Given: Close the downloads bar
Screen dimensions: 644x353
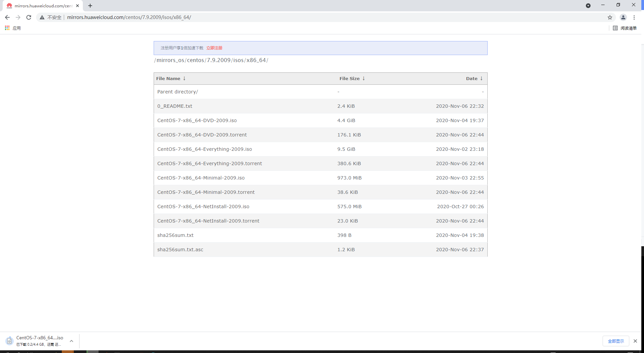Looking at the screenshot, I should click(x=635, y=341).
